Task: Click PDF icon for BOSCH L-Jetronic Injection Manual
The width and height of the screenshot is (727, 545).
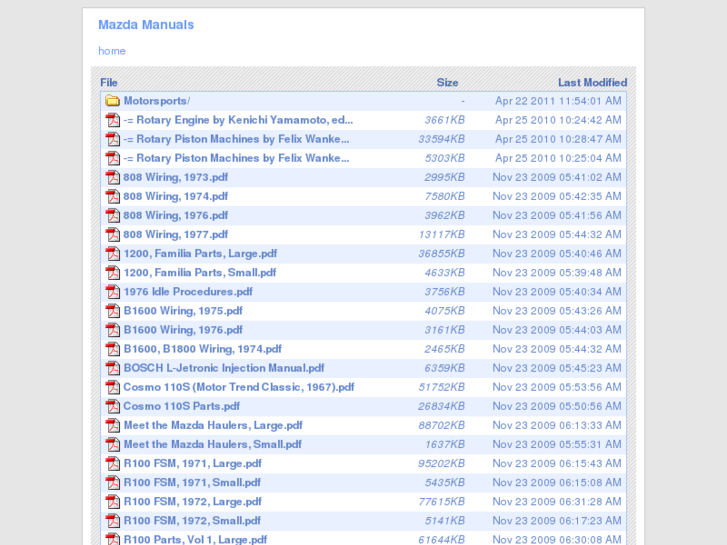Action: click(112, 368)
